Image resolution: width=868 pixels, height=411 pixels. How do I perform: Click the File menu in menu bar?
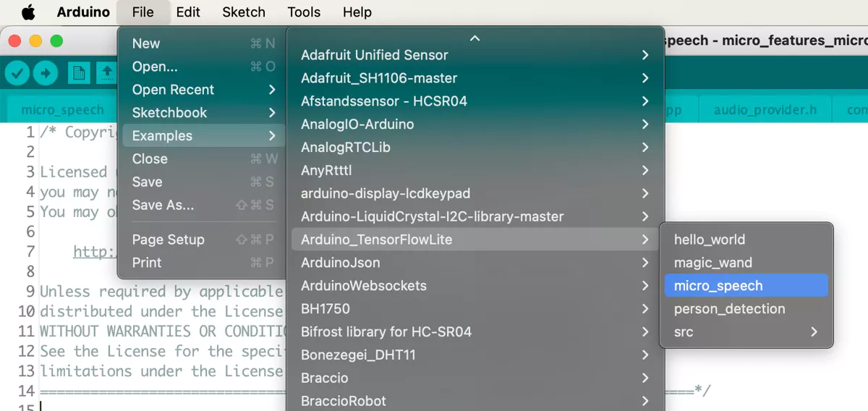pyautogui.click(x=143, y=12)
